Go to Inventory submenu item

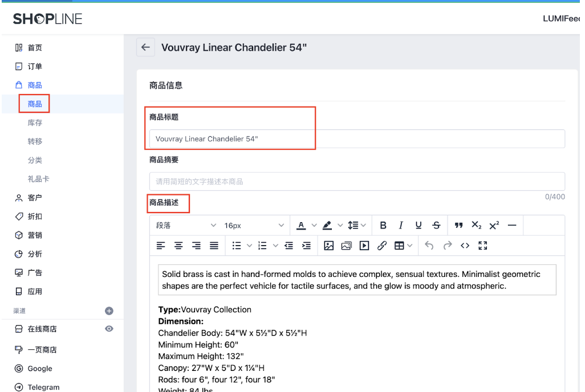pyautogui.click(x=35, y=123)
